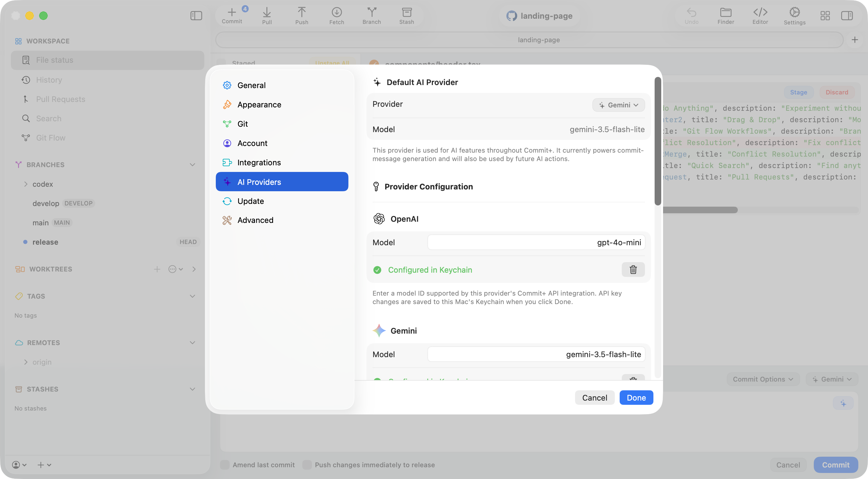Image resolution: width=868 pixels, height=479 pixels.
Task: Toggle the right sidebar panel icon
Action: click(847, 15)
